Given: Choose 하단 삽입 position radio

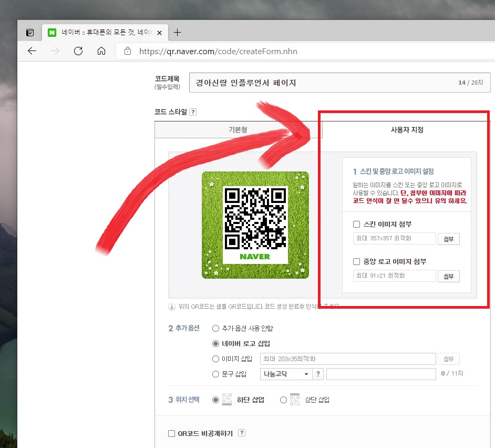Looking at the screenshot, I should coord(215,400).
